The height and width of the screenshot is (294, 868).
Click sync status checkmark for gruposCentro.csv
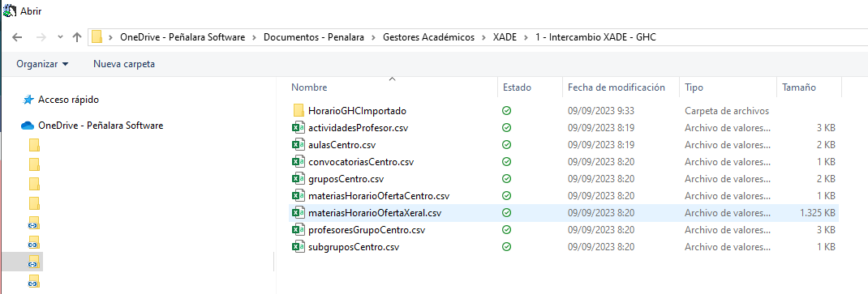[506, 179]
